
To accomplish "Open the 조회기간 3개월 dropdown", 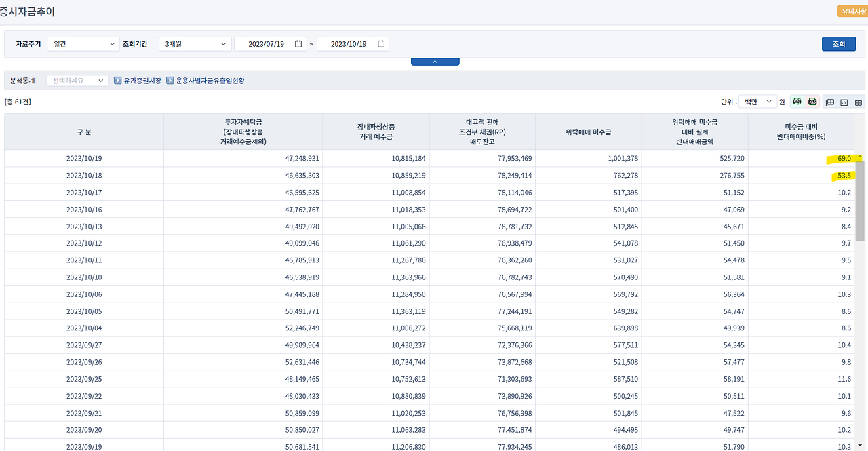I will coord(195,44).
